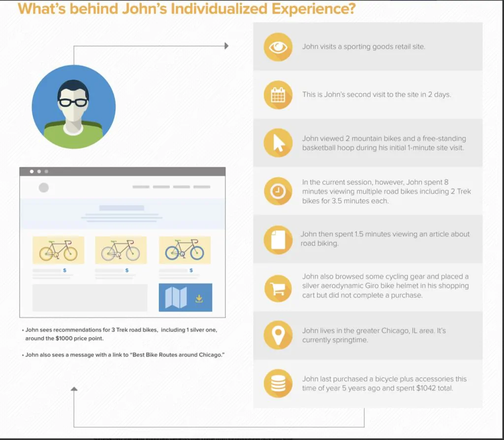Viewport: 504px width, 440px height.
Task: Click text about 1.5 minutes viewing an article
Action: [385, 238]
